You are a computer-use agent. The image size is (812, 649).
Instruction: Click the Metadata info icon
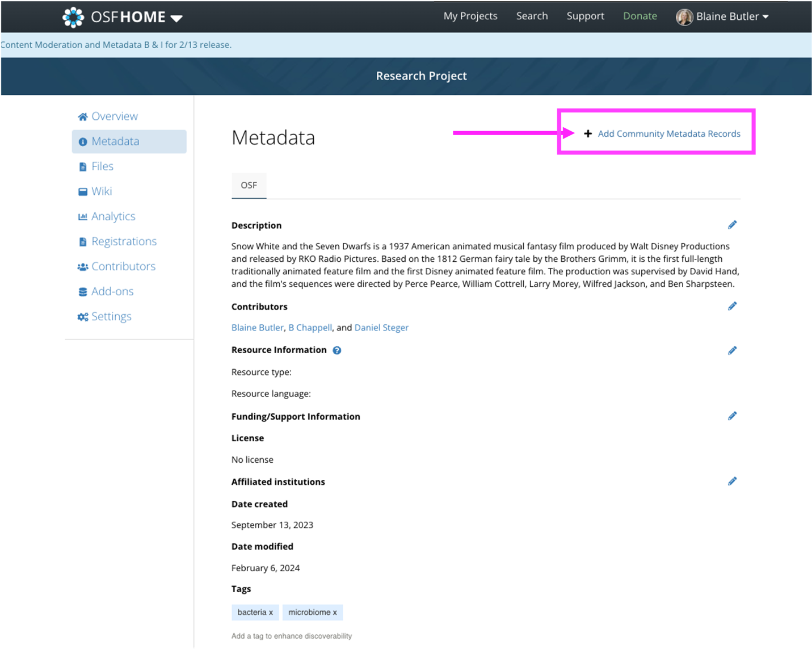pyautogui.click(x=83, y=141)
